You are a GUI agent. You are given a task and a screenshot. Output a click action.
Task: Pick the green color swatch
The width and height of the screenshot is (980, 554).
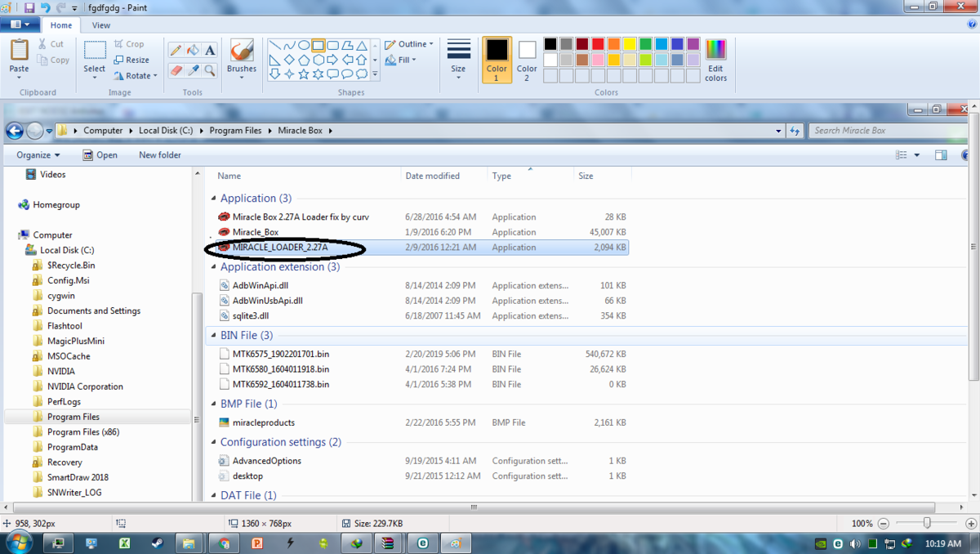click(x=646, y=44)
